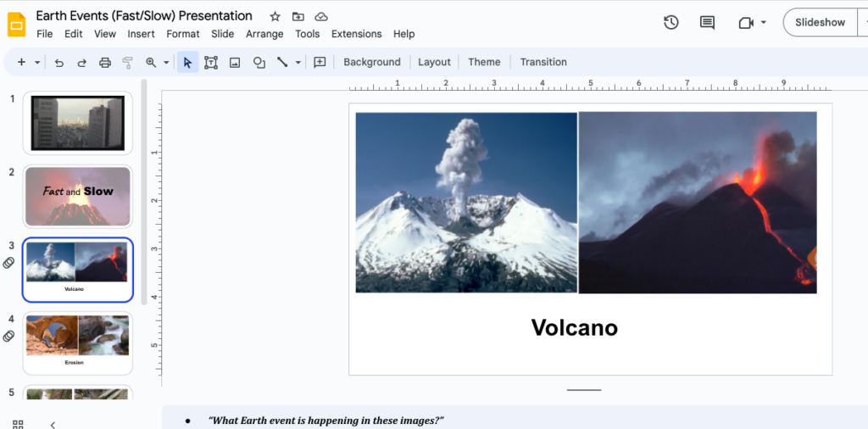Start the Slideshow
Screen dimensions: 868x429
[x=820, y=23]
